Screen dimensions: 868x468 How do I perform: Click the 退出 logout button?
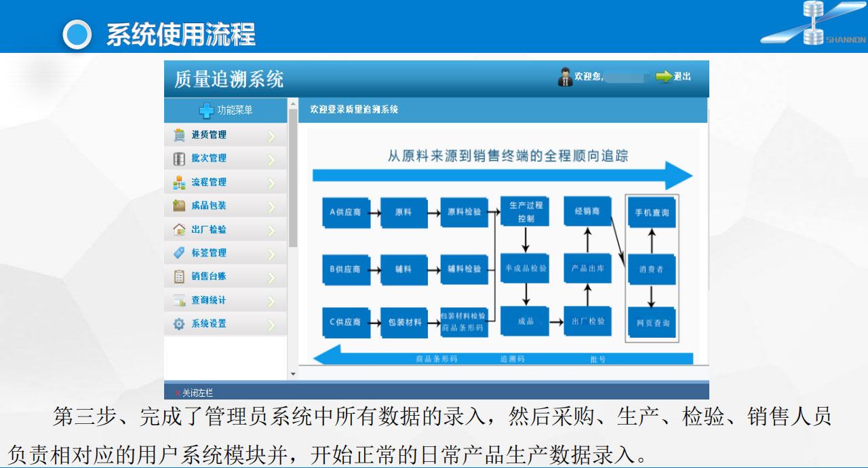click(x=673, y=77)
